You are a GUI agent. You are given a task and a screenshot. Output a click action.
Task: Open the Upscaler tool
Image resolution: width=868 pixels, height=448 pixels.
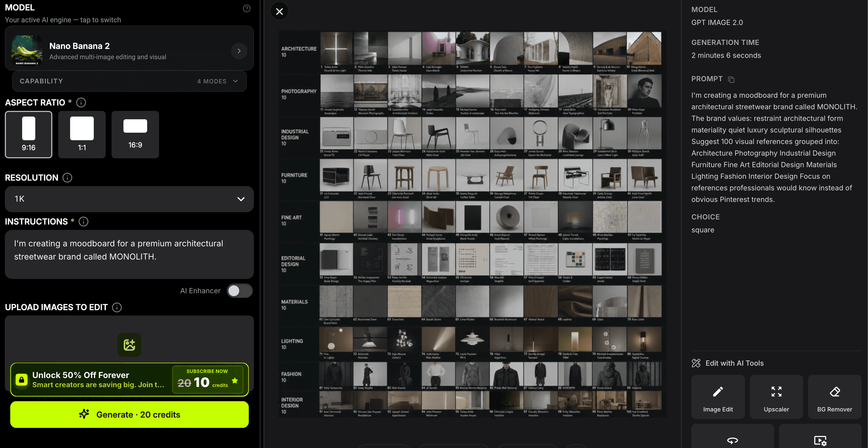click(x=776, y=397)
